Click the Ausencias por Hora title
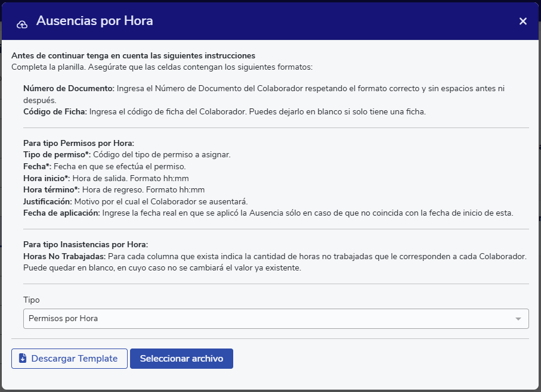The image size is (541, 392). pos(94,21)
